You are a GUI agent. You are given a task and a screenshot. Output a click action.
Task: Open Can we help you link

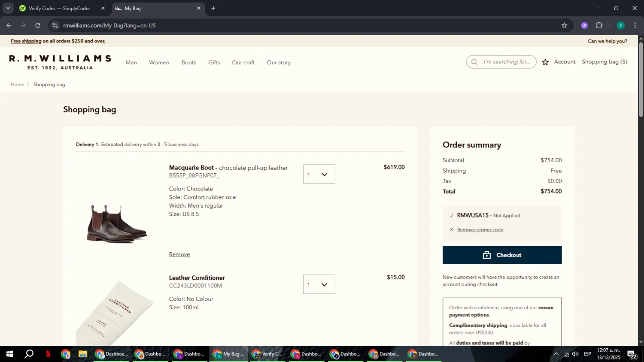608,41
